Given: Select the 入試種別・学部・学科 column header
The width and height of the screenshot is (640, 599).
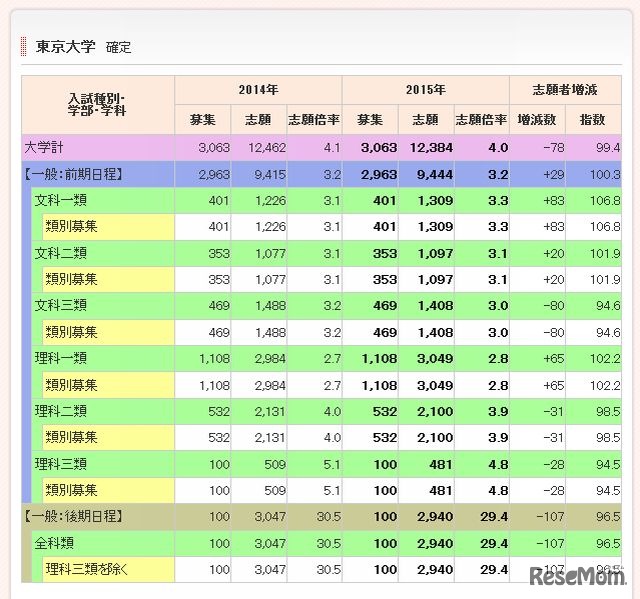Looking at the screenshot, I should pos(97,105).
